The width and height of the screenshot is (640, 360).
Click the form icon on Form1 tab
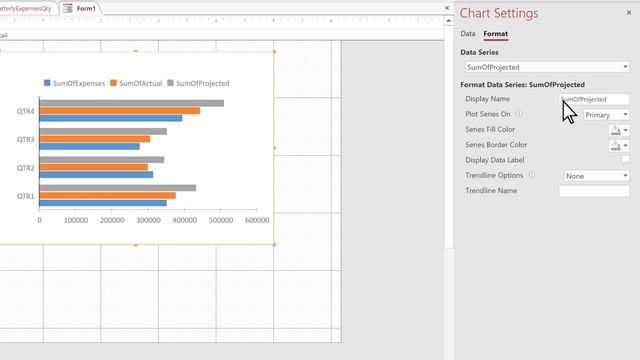[x=68, y=8]
